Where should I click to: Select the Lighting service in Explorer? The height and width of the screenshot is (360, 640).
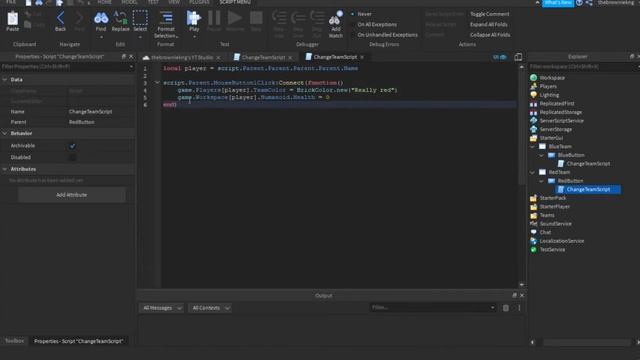[549, 95]
